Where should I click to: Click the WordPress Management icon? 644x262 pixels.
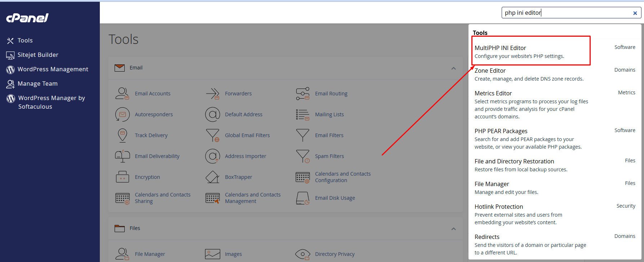10,69
